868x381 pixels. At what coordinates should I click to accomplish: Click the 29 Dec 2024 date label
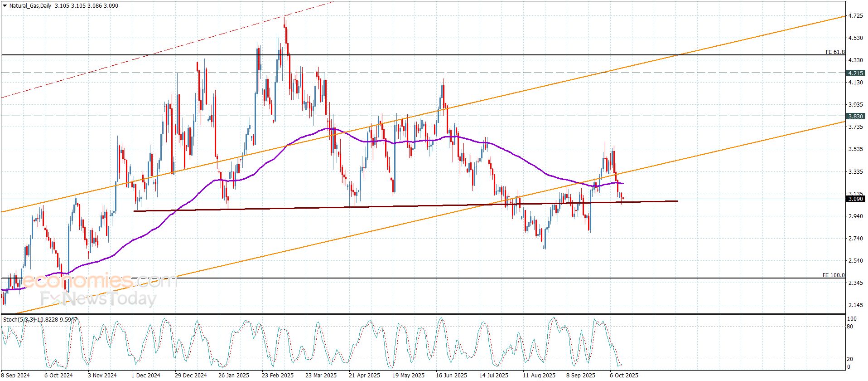[x=191, y=375]
